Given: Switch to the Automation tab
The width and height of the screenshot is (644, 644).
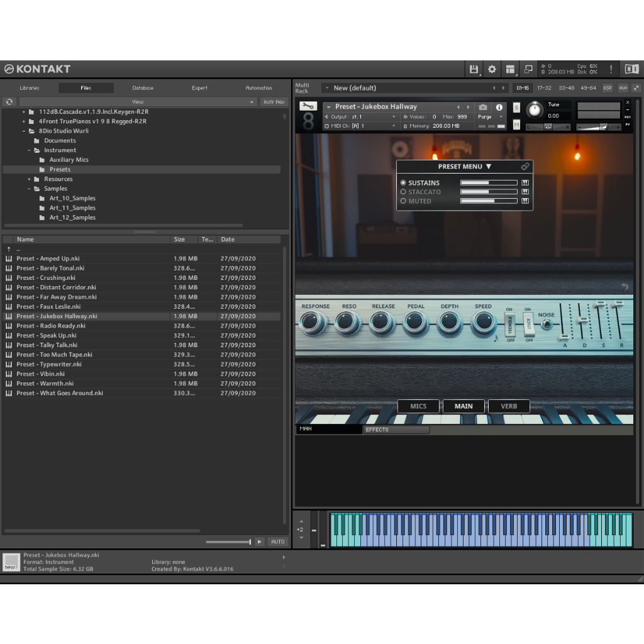Looking at the screenshot, I should [258, 88].
